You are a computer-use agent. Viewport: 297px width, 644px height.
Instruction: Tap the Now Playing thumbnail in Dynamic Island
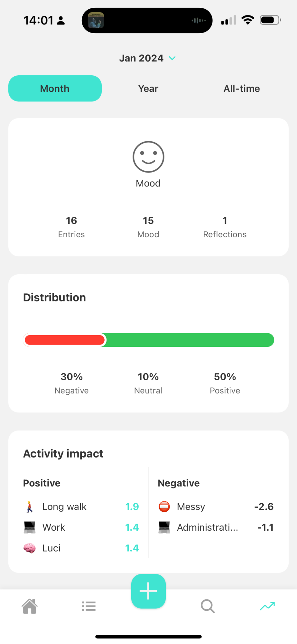coord(96,20)
